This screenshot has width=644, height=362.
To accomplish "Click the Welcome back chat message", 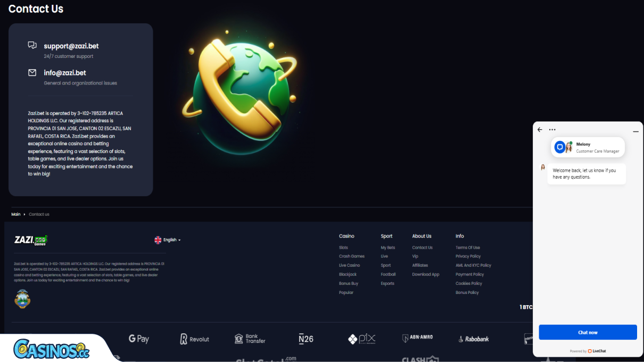I will click(587, 174).
